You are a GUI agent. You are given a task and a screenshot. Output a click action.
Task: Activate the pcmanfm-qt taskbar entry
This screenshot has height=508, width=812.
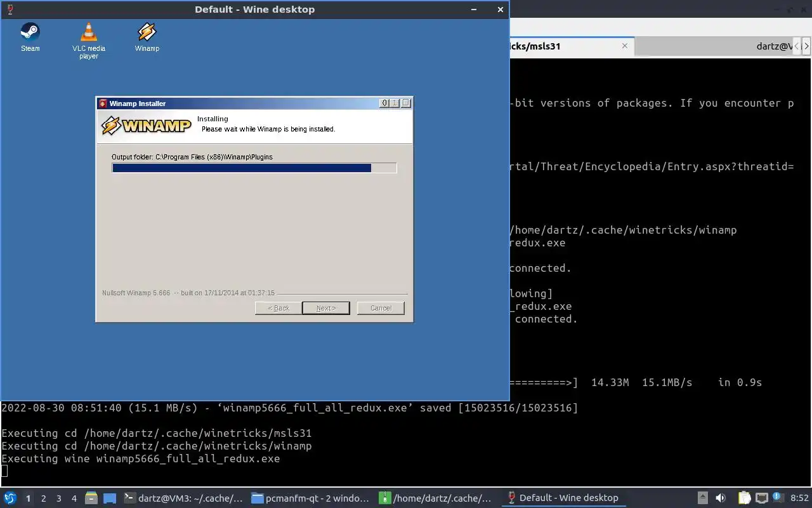(310, 498)
